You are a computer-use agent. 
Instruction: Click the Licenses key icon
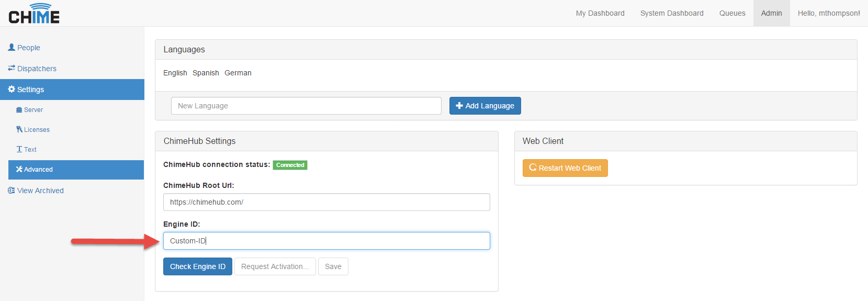[19, 129]
